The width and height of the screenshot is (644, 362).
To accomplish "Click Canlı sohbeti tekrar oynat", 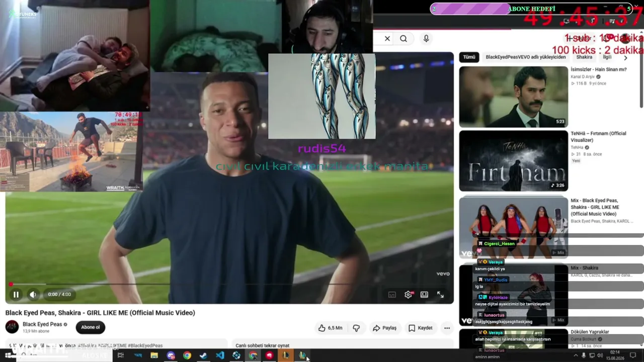I will tap(262, 345).
